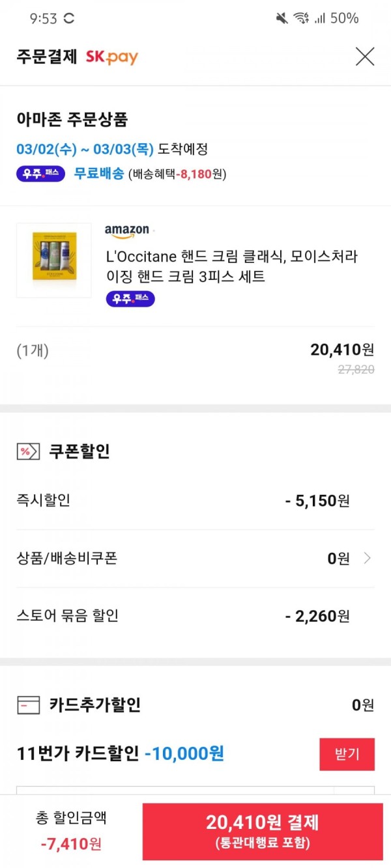Open the L'Occitane hand cream product title
Image resolution: width=391 pixels, height=868 pixels.
[x=232, y=266]
